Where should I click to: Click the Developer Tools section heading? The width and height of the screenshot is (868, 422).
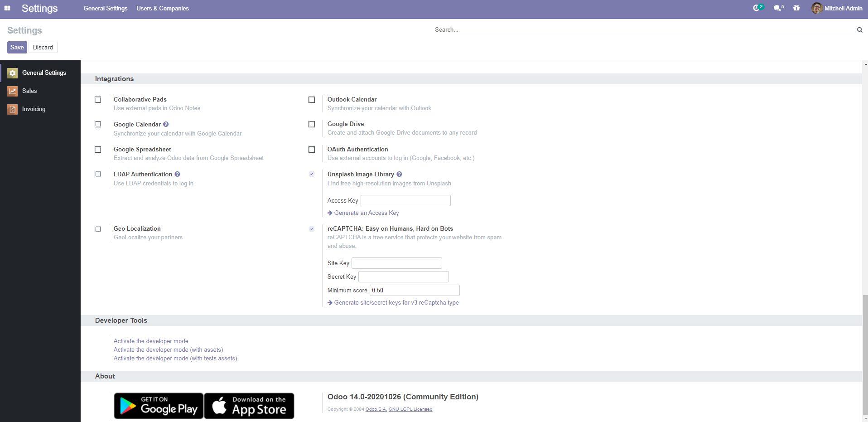(121, 320)
